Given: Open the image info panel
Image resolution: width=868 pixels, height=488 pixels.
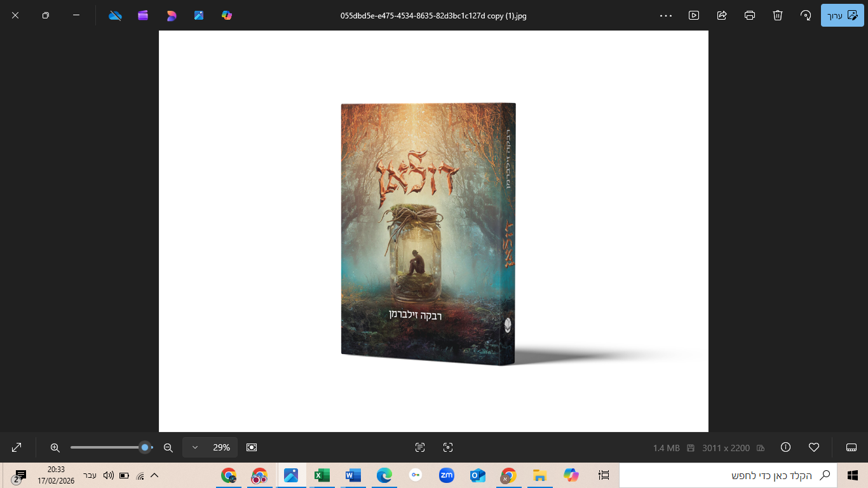Looking at the screenshot, I should (785, 447).
